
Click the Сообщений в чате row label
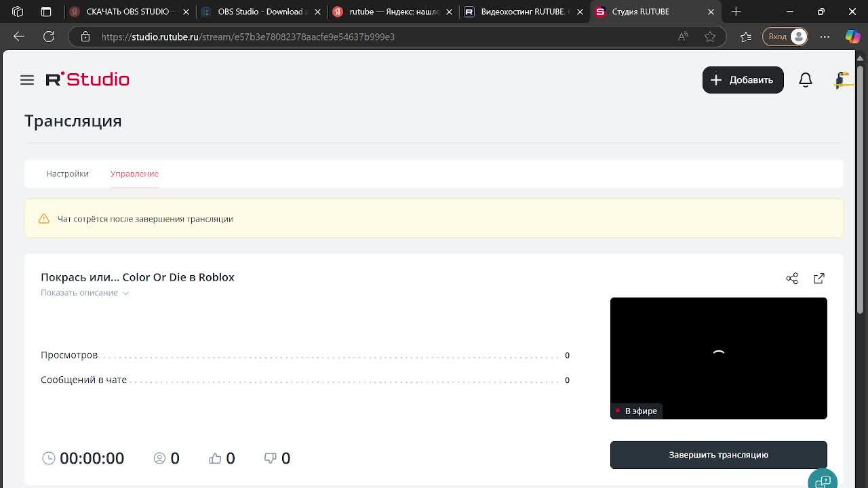(x=83, y=380)
